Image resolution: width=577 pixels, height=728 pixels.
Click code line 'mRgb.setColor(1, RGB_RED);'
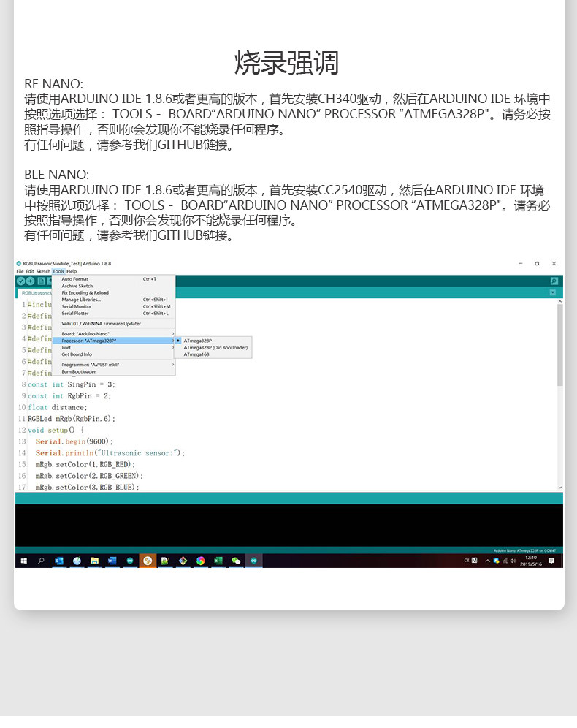click(85, 465)
